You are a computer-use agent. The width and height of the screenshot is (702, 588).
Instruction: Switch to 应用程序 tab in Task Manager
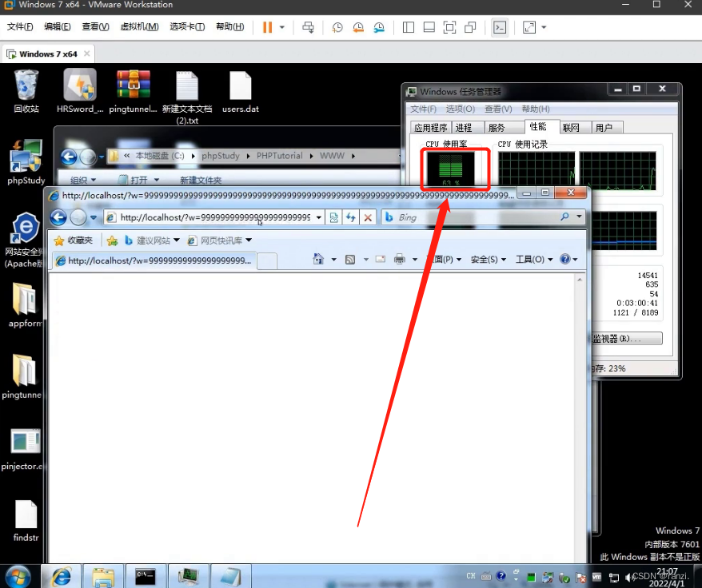click(431, 128)
